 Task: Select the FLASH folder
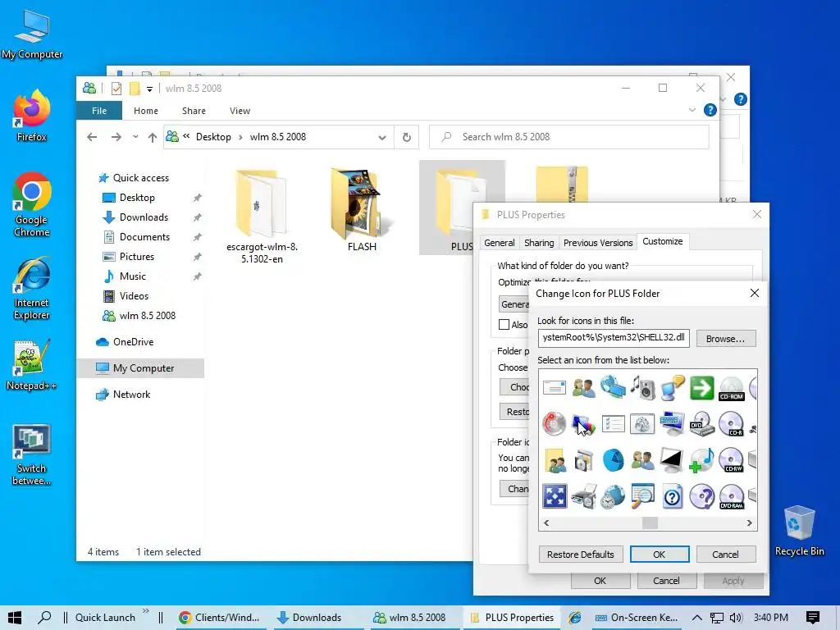tap(362, 210)
